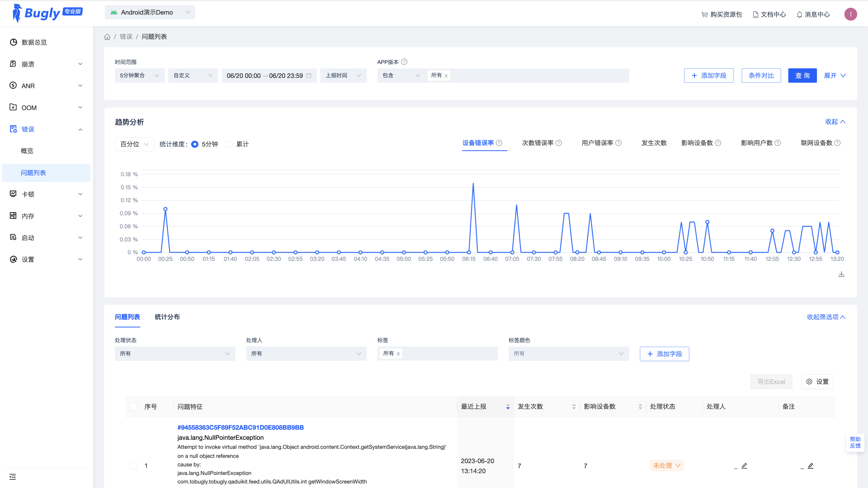Click the calendar icon in date range

pyautogui.click(x=309, y=75)
